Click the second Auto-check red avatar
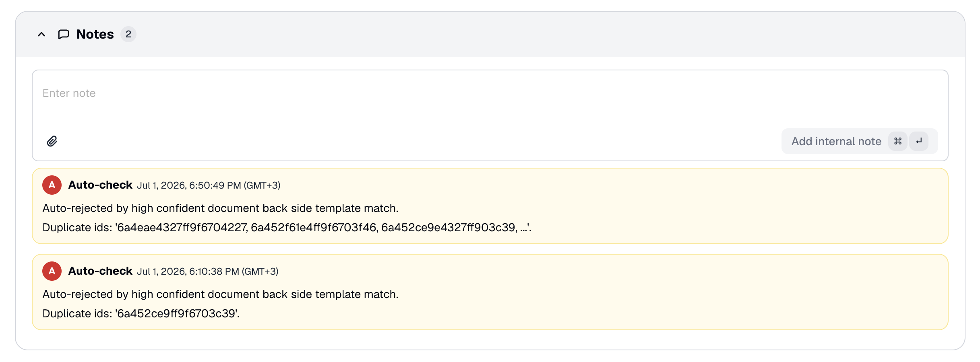 [x=52, y=271]
